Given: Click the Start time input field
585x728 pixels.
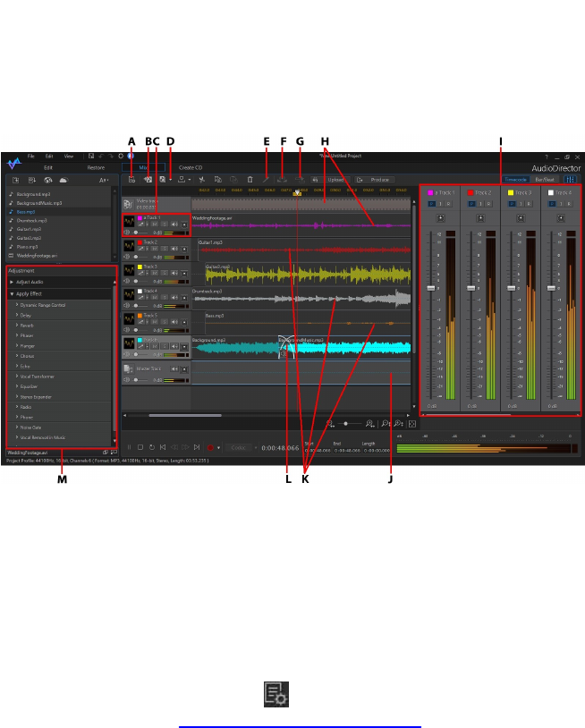Looking at the screenshot, I should [x=318, y=451].
